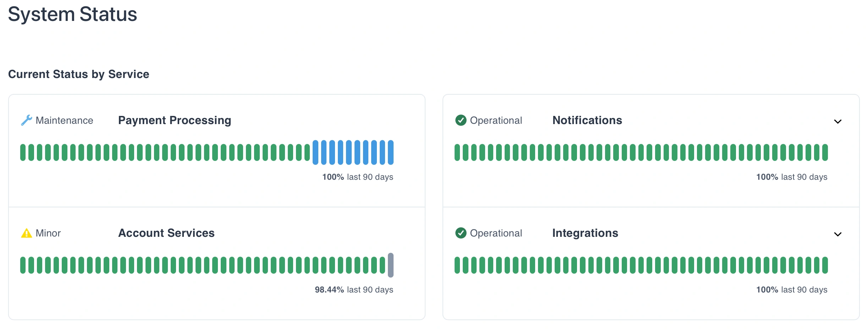Click the Integrations service title
Image resolution: width=868 pixels, height=329 pixels.
pyautogui.click(x=585, y=233)
